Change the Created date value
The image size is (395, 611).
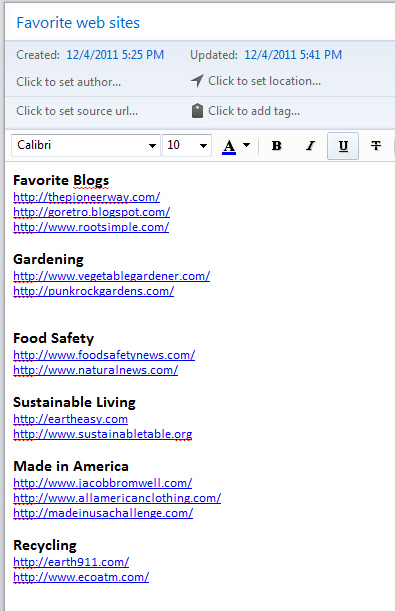coord(115,55)
